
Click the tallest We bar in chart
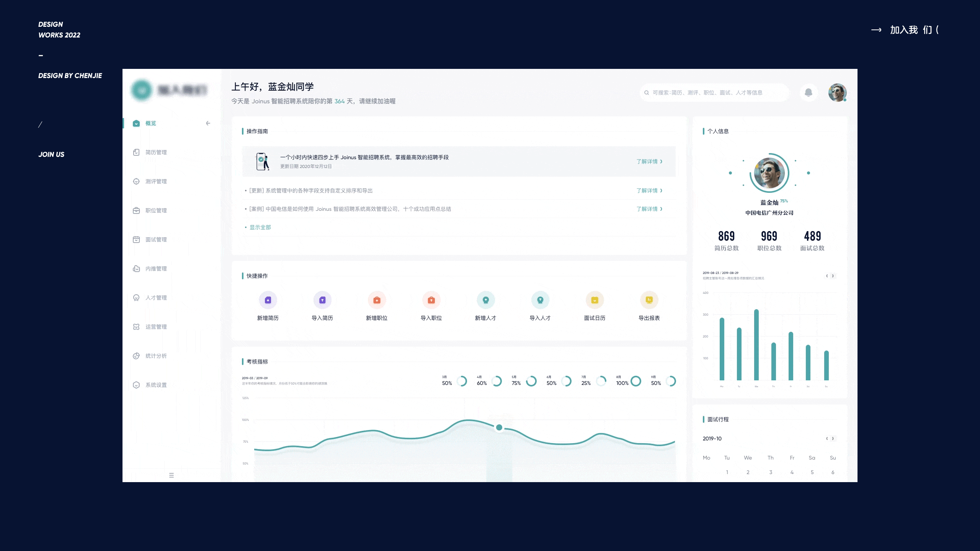tap(756, 345)
